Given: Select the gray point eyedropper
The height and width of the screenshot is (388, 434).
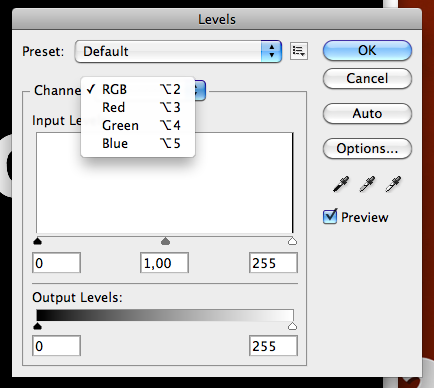Looking at the screenshot, I should [x=367, y=184].
